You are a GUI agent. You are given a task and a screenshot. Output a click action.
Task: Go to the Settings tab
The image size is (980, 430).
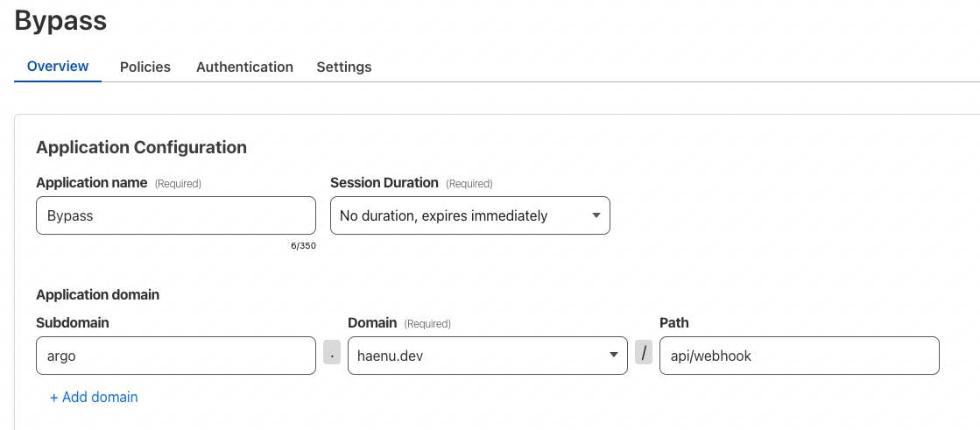pos(344,67)
